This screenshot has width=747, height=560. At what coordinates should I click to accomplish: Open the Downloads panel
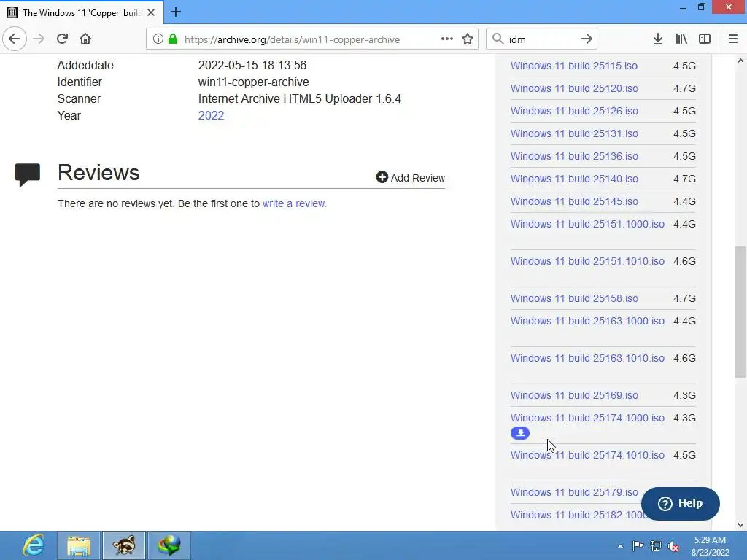pyautogui.click(x=657, y=39)
